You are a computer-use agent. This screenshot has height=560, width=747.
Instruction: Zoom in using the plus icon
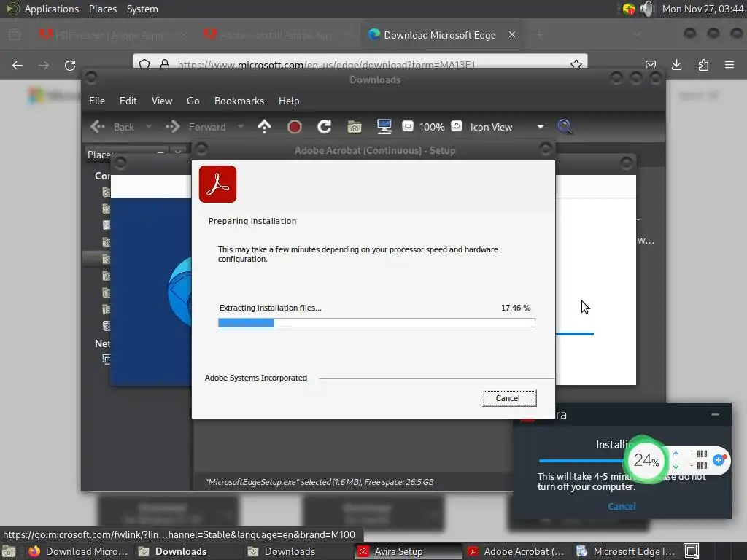[457, 126]
